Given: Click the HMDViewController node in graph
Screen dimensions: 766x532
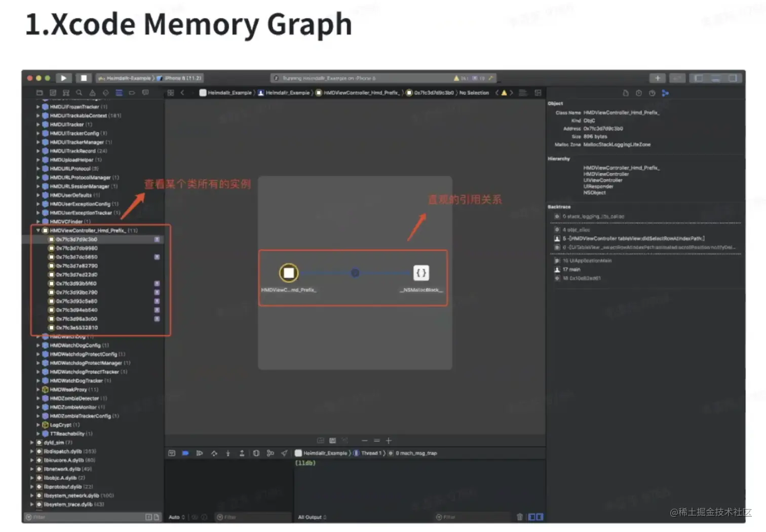Looking at the screenshot, I should pos(289,273).
